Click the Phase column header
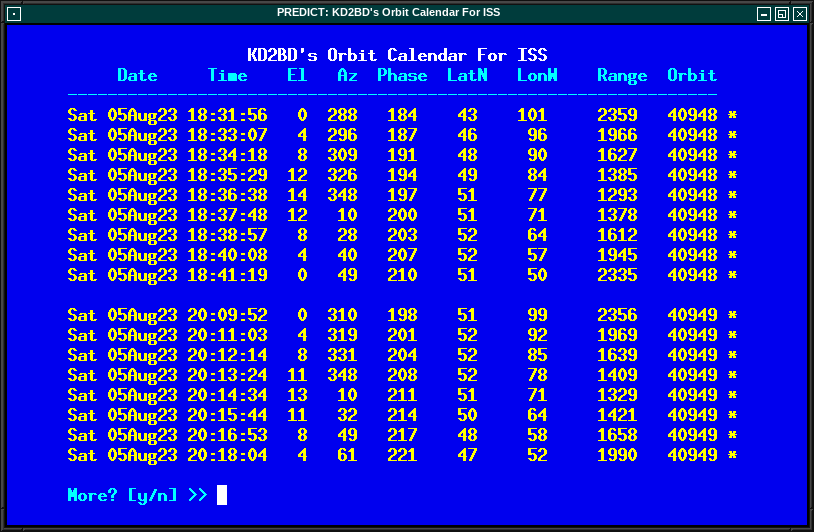 coord(402,75)
